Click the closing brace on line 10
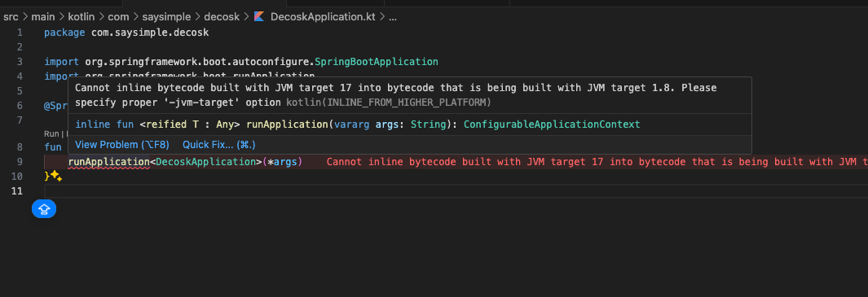Screen dimensions: 868x297 (x=47, y=177)
